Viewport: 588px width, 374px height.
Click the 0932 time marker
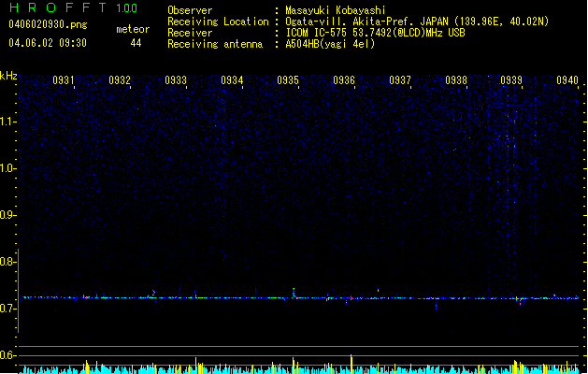pos(120,80)
